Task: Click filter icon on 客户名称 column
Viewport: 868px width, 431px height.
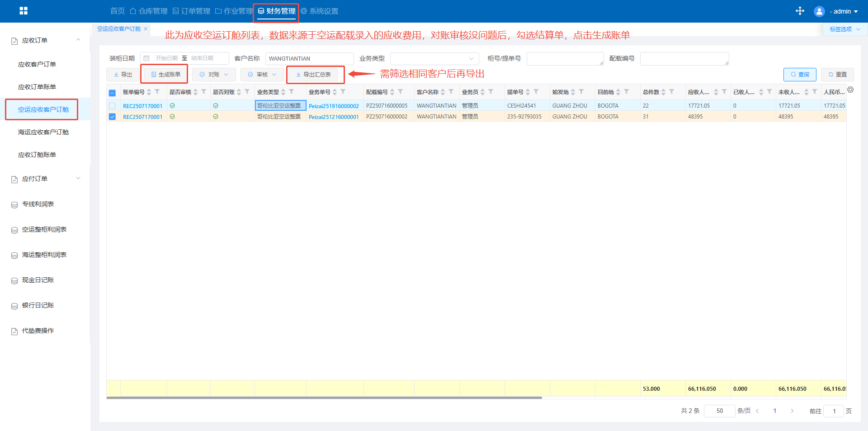Action: pos(451,92)
